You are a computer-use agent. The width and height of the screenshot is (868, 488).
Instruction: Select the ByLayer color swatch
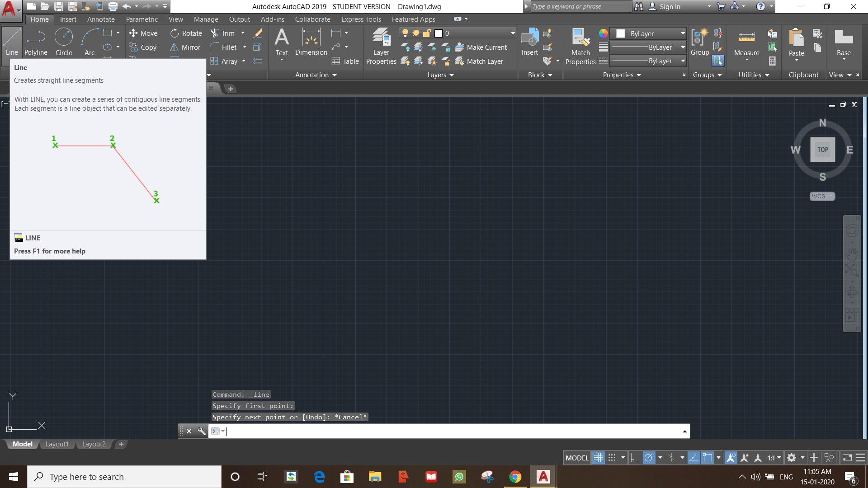point(619,33)
